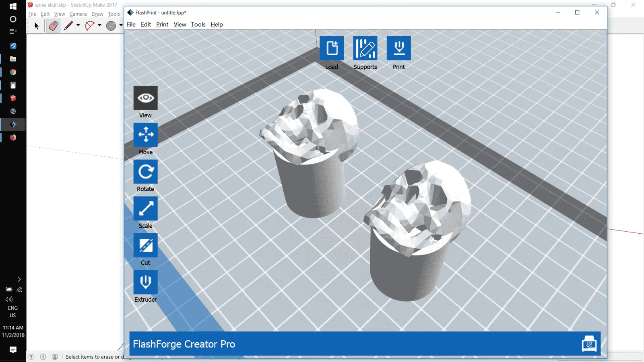
Task: Click the Print icon in the FlashPrint toolbar
Action: [399, 48]
